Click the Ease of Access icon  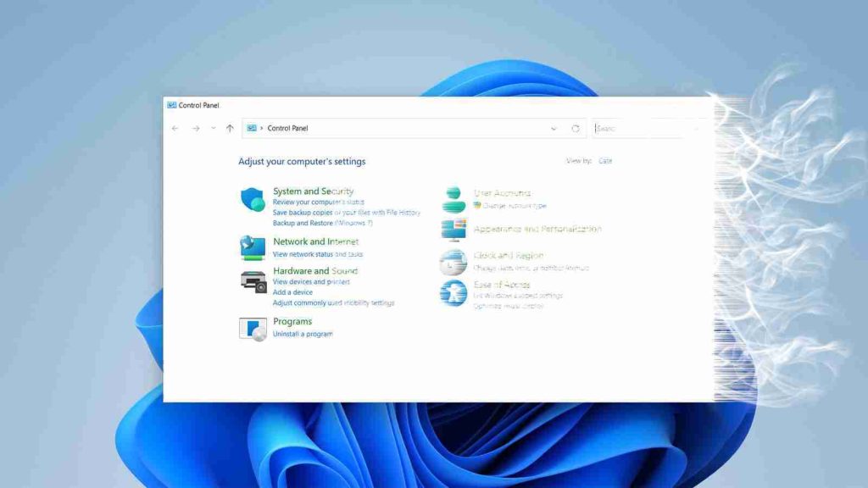[x=453, y=292]
